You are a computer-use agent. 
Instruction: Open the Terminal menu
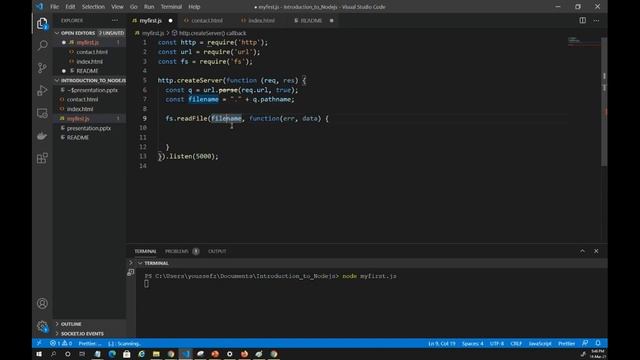pyautogui.click(x=171, y=7)
